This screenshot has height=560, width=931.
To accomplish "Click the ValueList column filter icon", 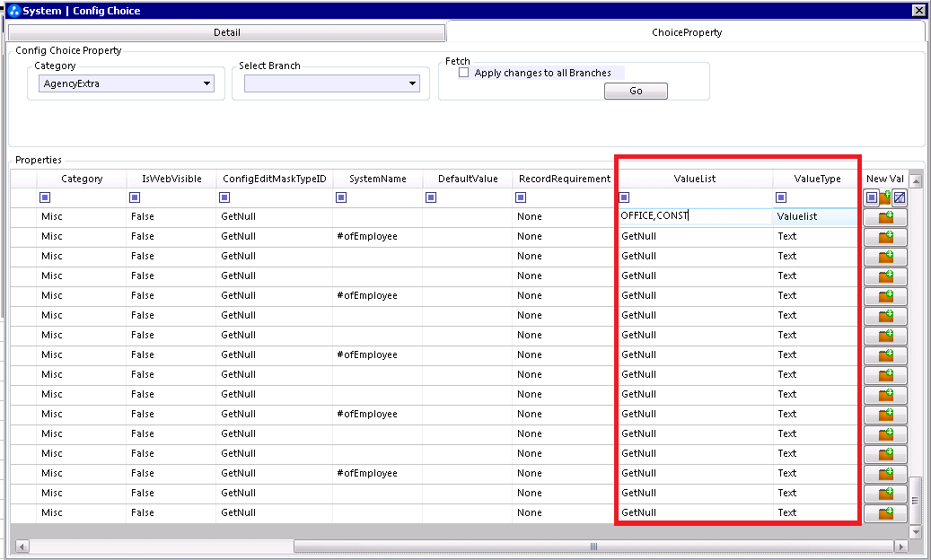I will point(624,197).
